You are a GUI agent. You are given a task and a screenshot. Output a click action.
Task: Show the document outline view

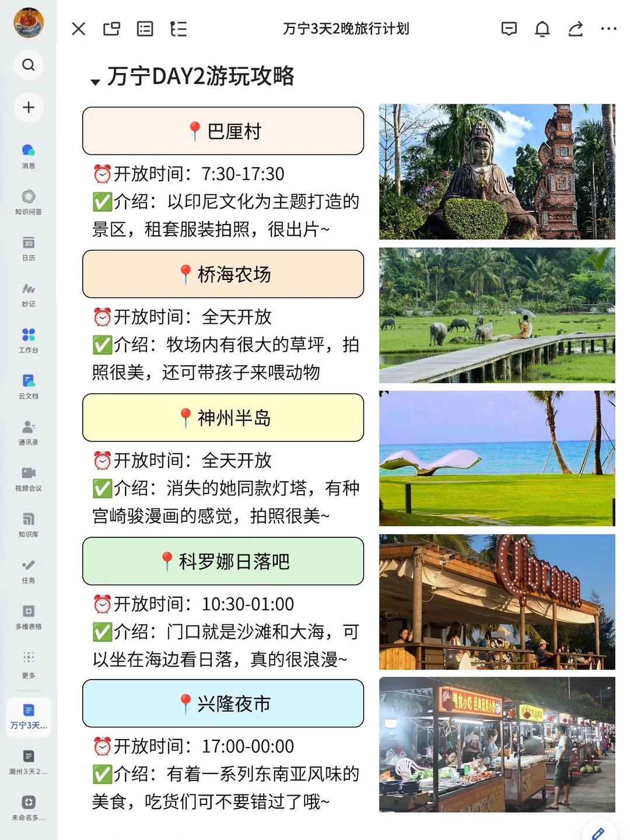pos(178,28)
